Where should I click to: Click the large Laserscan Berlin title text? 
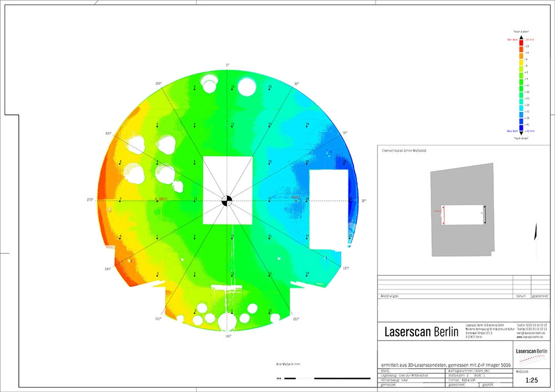click(x=421, y=332)
